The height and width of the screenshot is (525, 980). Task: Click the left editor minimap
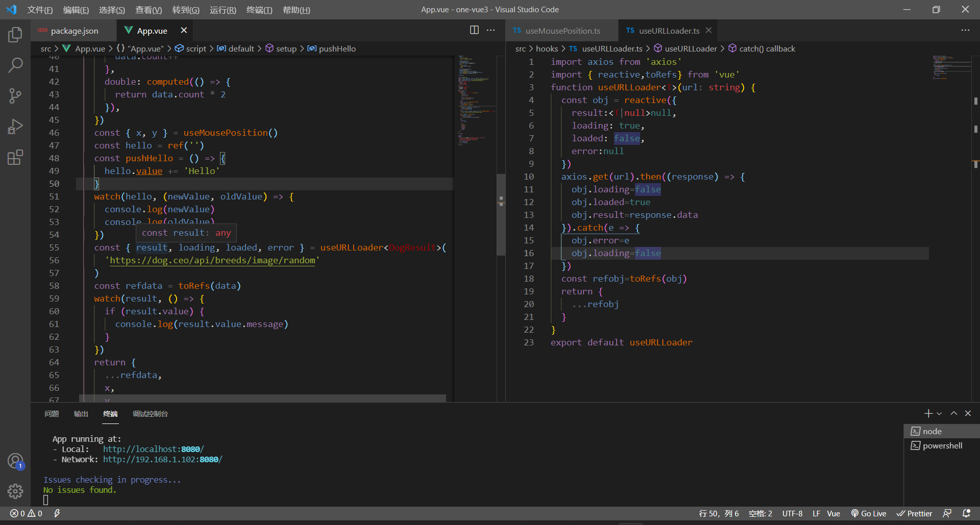point(476,102)
